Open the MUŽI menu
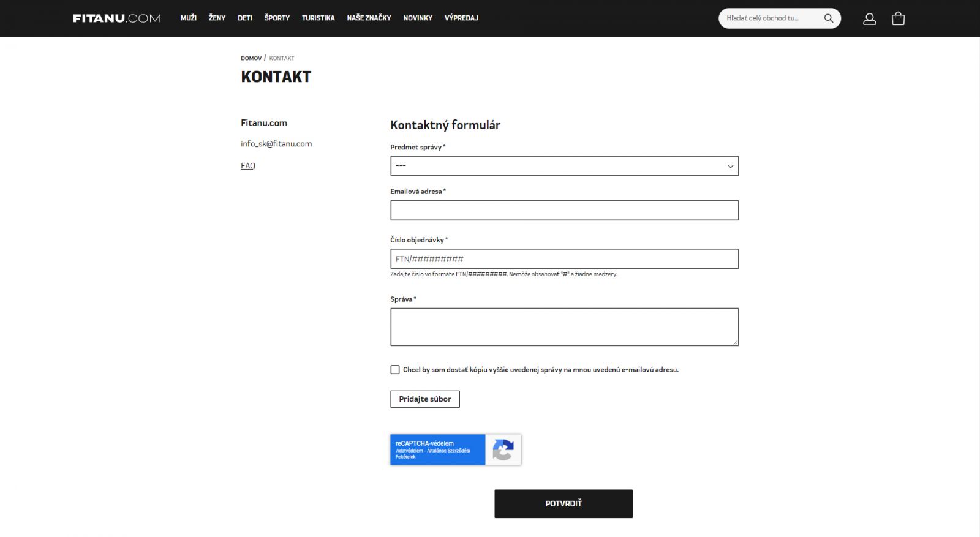980x537 pixels. (189, 18)
